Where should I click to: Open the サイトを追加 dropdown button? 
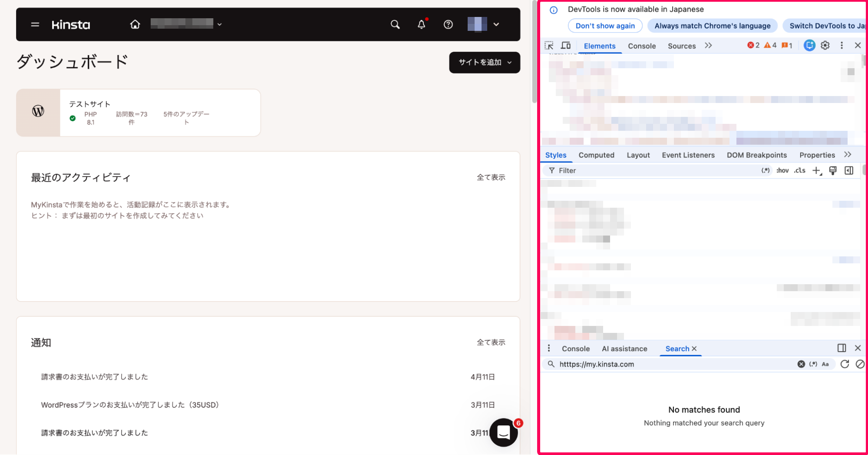[485, 63]
